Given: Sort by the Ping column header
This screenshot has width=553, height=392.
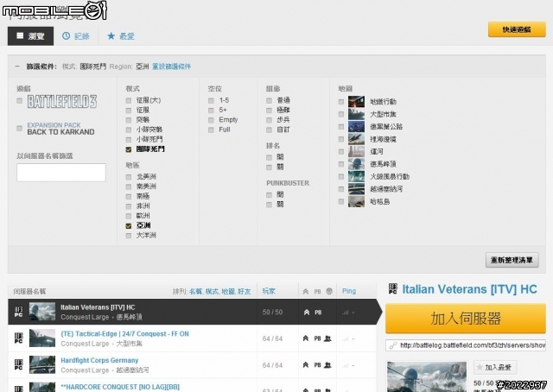Looking at the screenshot, I should point(349,291).
